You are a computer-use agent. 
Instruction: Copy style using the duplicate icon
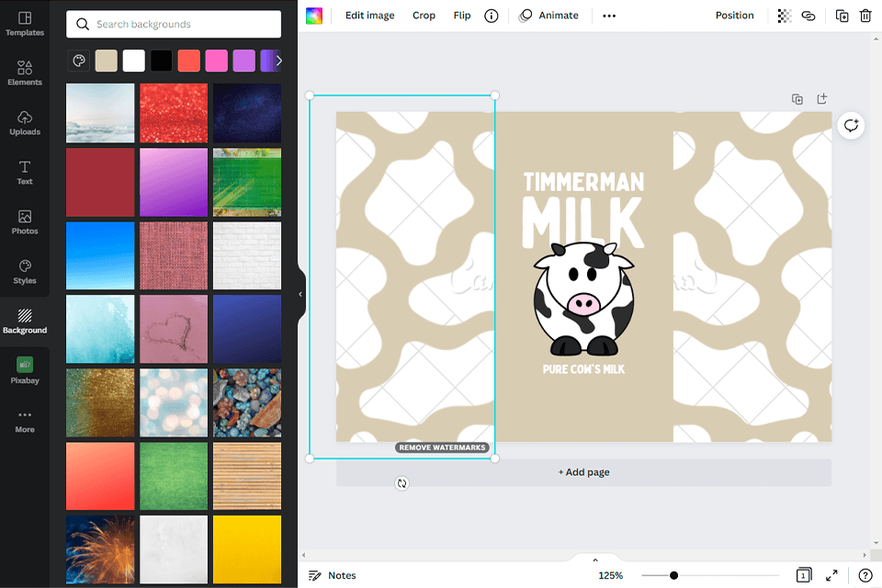click(842, 16)
